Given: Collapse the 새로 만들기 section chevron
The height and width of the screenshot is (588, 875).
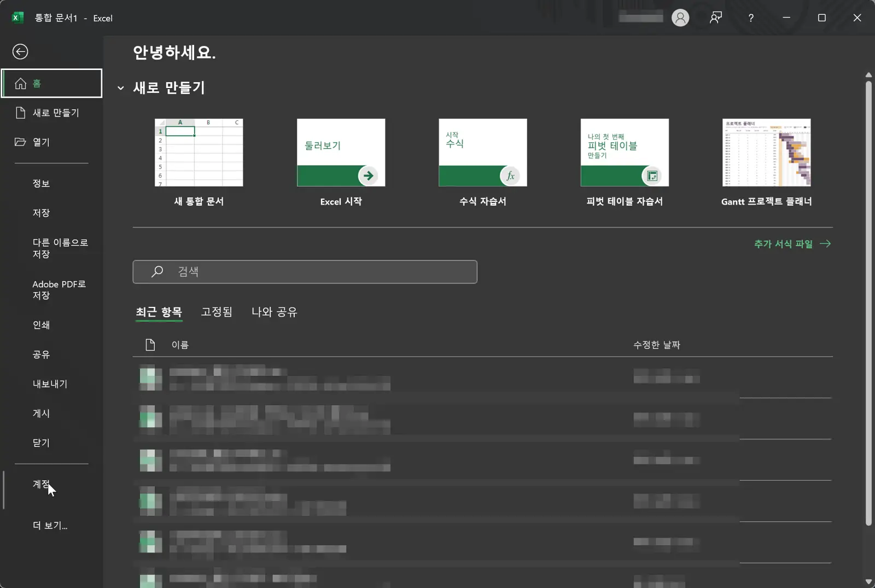Looking at the screenshot, I should 121,88.
